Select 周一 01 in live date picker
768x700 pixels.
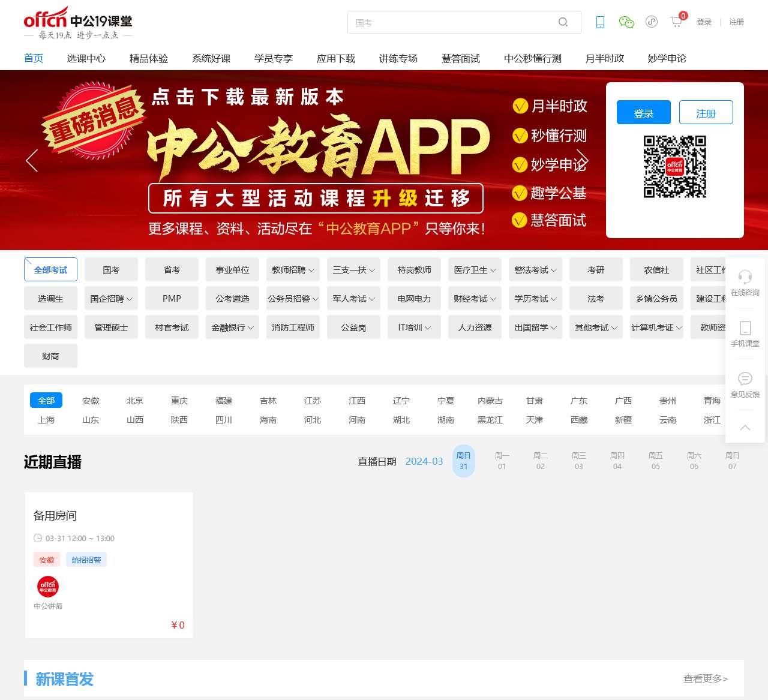click(502, 461)
